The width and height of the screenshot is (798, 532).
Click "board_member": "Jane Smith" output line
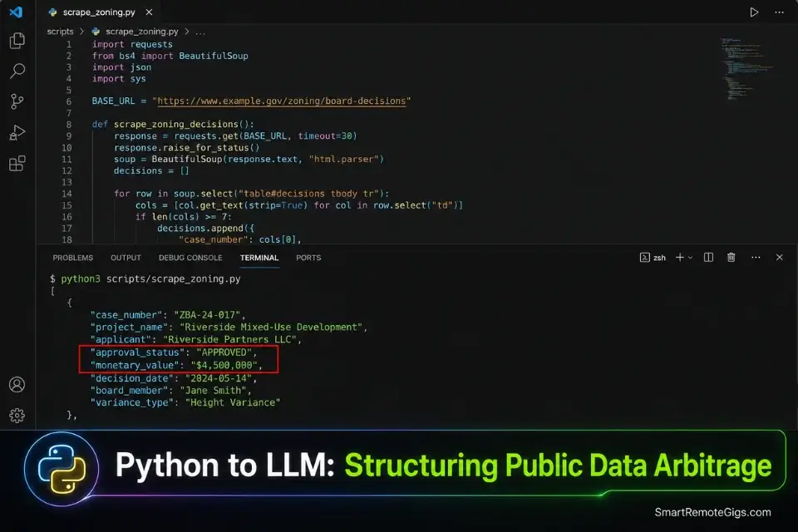point(171,391)
